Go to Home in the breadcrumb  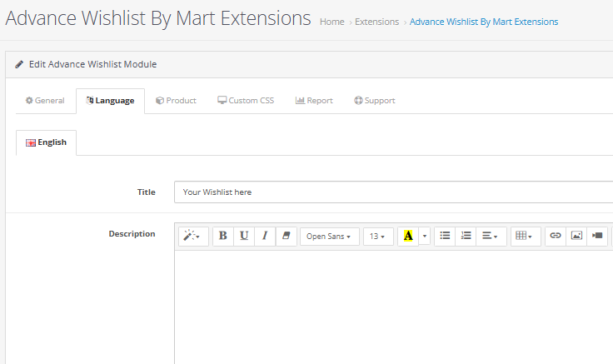pyautogui.click(x=331, y=22)
